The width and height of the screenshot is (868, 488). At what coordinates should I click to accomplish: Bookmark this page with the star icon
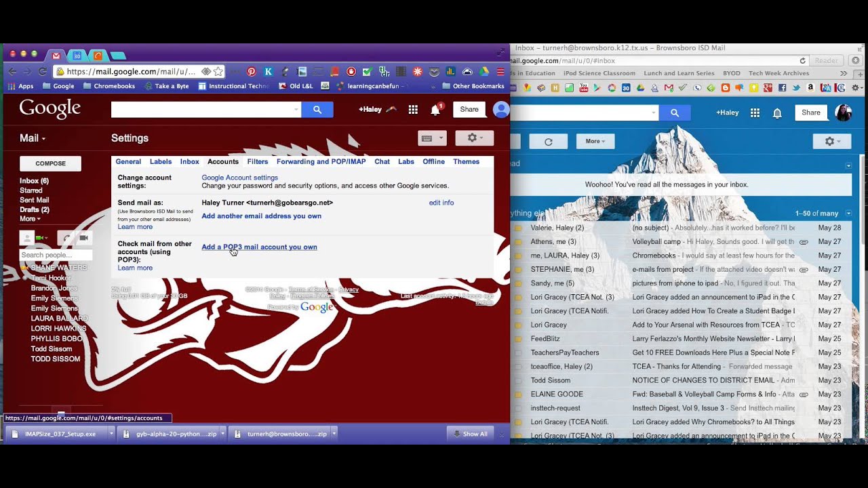point(218,71)
